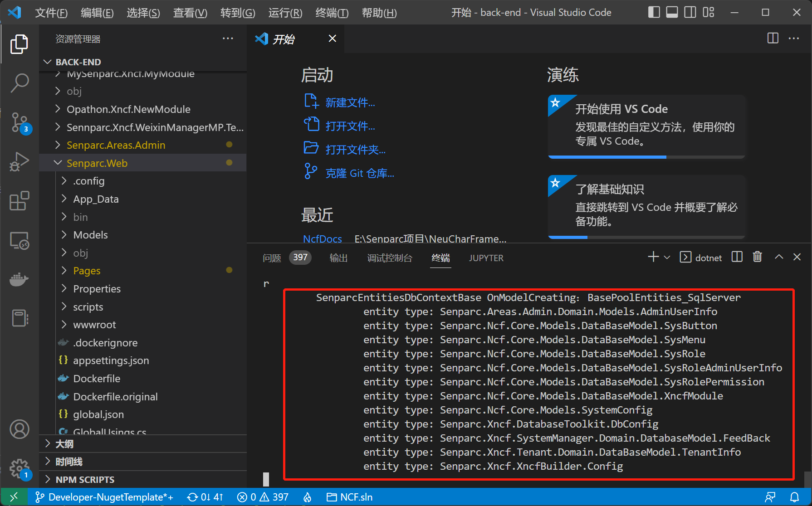
Task: Open the Manage gear settings icon
Action: pyautogui.click(x=19, y=469)
